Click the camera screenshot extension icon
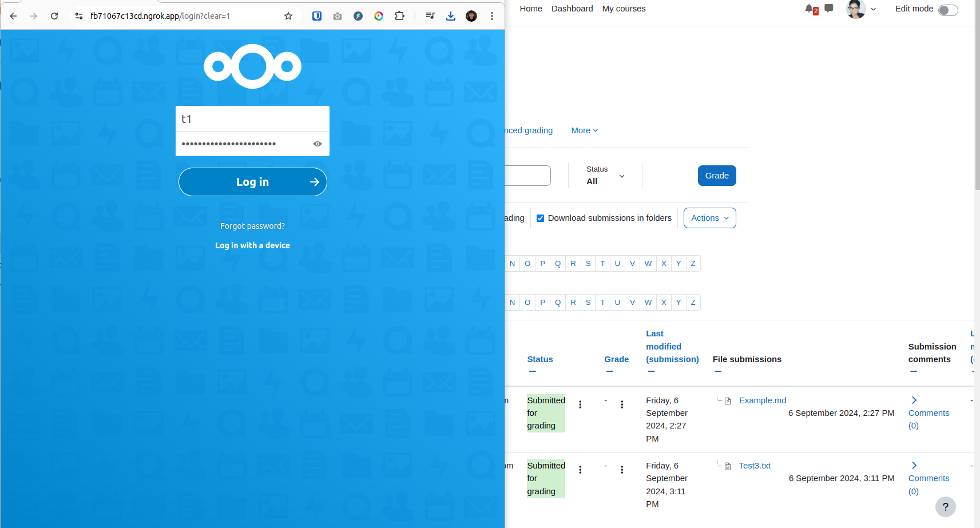 click(x=338, y=16)
